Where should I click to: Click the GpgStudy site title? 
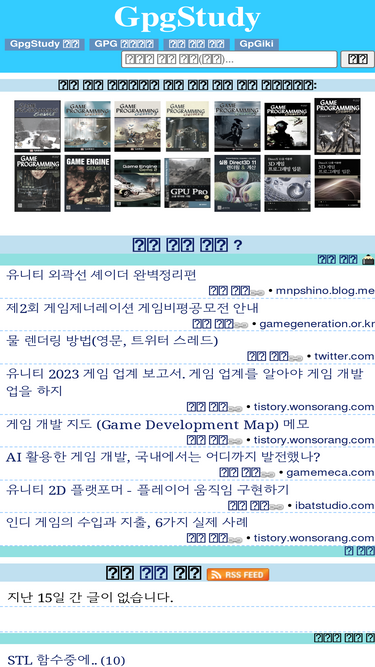[x=187, y=18]
